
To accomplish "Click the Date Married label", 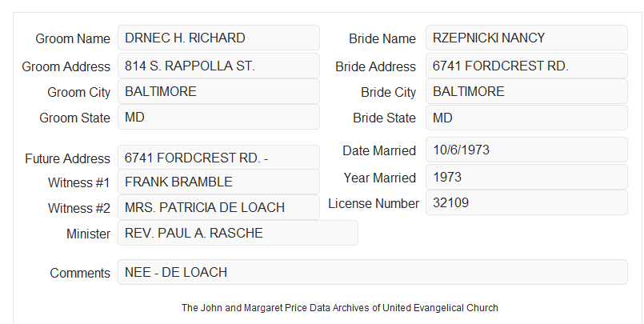I will (379, 150).
